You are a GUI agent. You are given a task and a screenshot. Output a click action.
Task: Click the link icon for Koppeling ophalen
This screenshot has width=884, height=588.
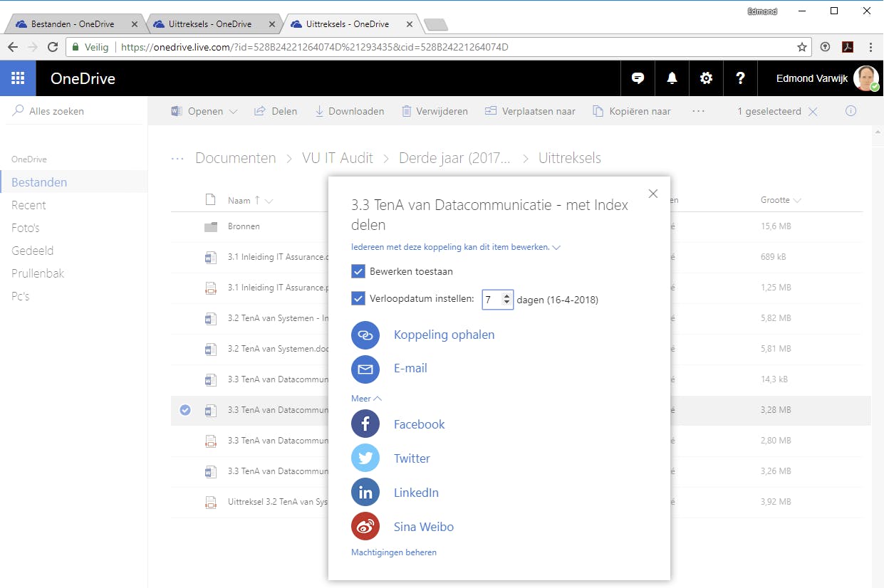[365, 335]
